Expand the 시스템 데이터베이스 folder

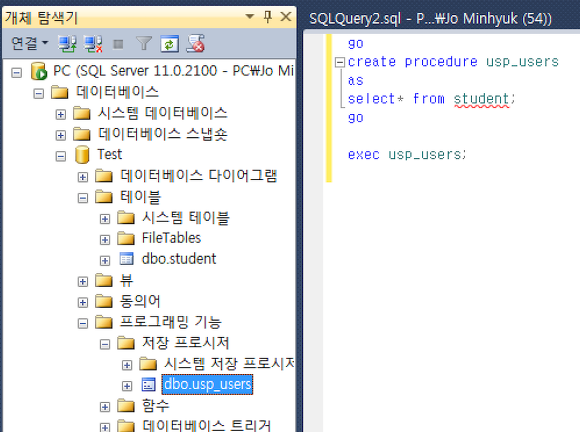[61, 114]
